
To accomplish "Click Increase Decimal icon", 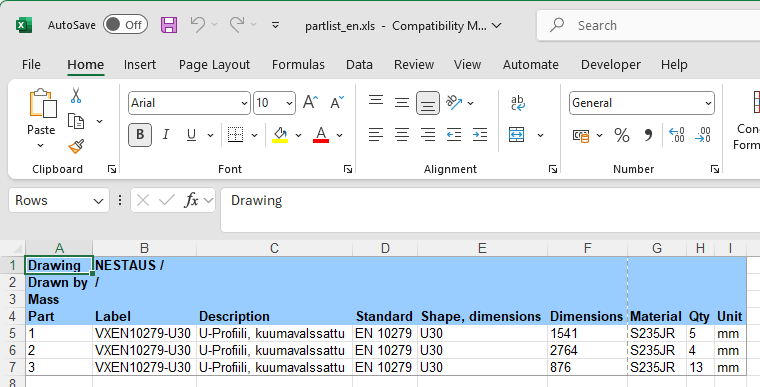I will [676, 135].
